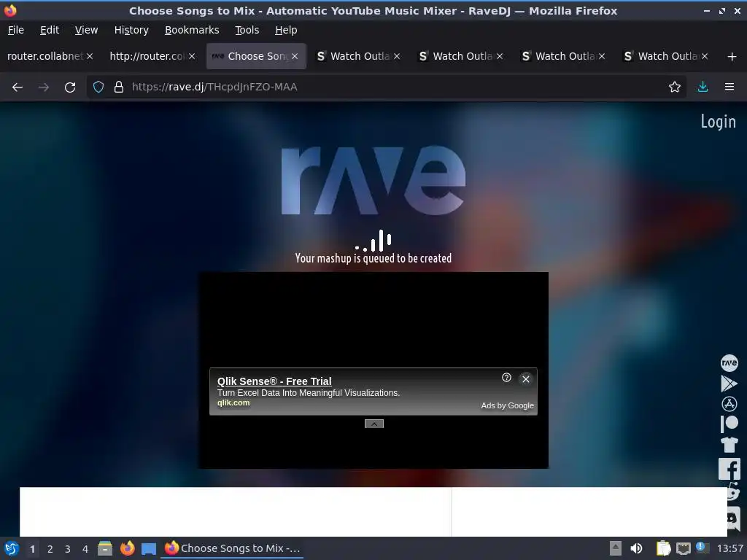
Task: Open the Facebook sidebar icon
Action: point(729,469)
